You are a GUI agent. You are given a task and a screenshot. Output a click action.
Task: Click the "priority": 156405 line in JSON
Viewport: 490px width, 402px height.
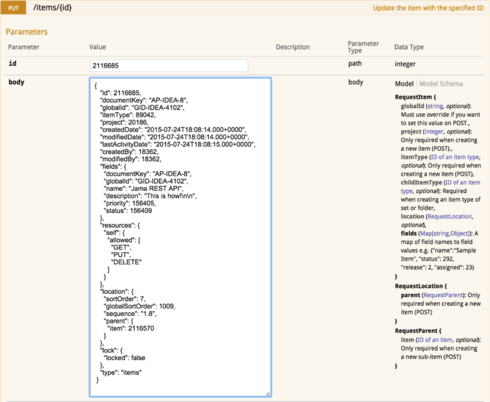point(130,203)
